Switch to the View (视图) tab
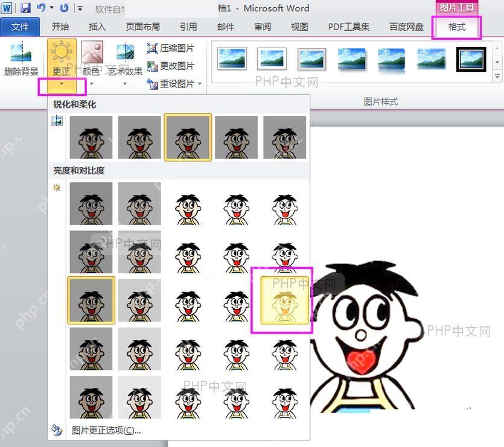This screenshot has height=447, width=504. tap(299, 27)
